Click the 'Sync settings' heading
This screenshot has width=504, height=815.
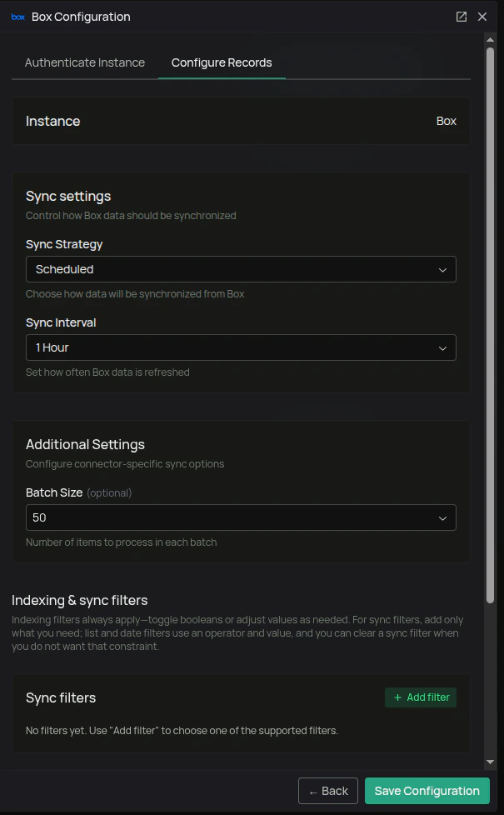point(68,196)
